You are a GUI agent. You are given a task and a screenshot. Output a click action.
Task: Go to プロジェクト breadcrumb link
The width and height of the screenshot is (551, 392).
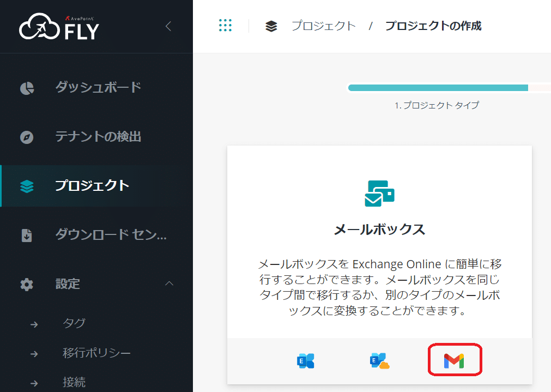click(x=324, y=26)
